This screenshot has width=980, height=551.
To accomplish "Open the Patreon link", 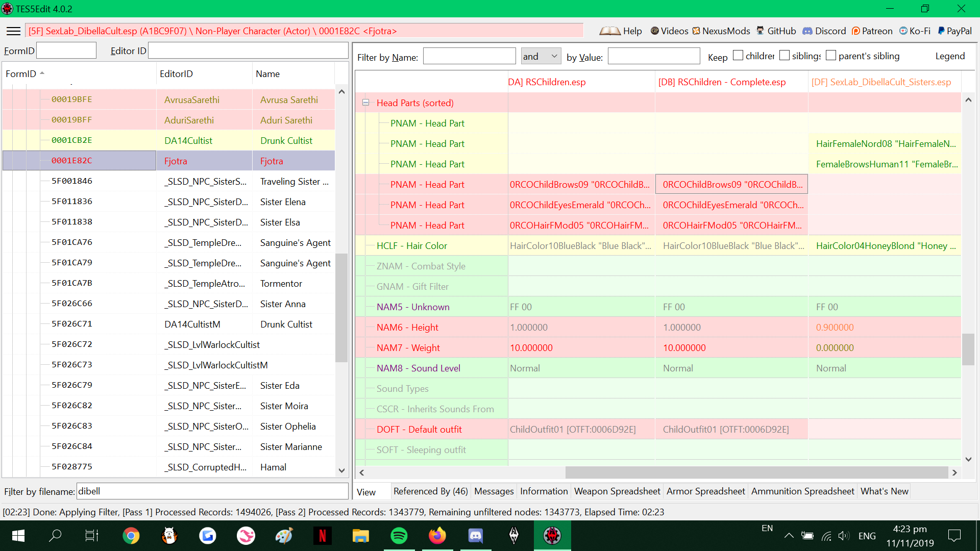I will [x=872, y=31].
